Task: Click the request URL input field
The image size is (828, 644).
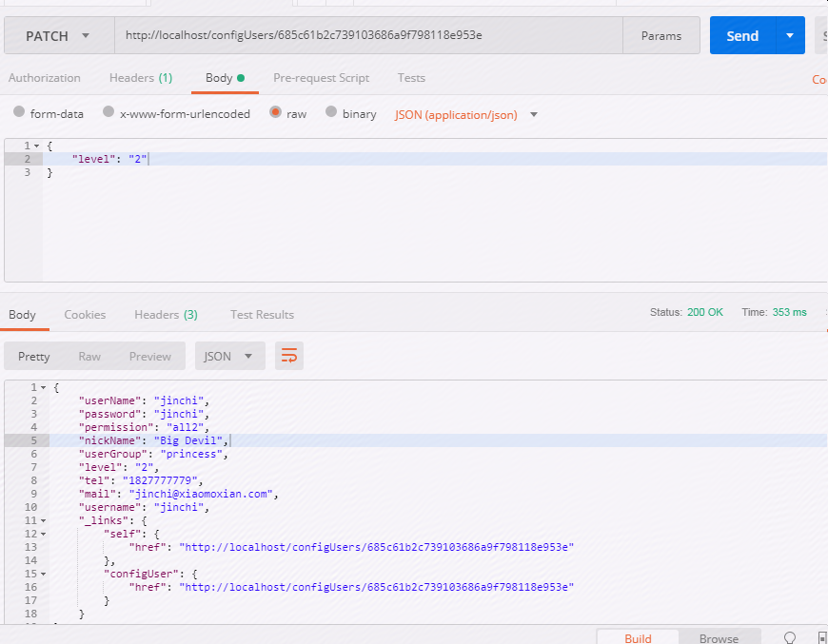Action: coord(368,35)
